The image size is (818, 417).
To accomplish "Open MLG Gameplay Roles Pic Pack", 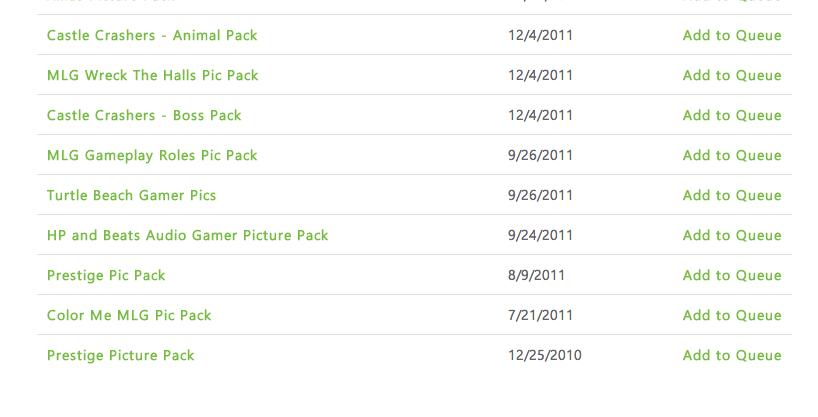I will (x=152, y=156).
